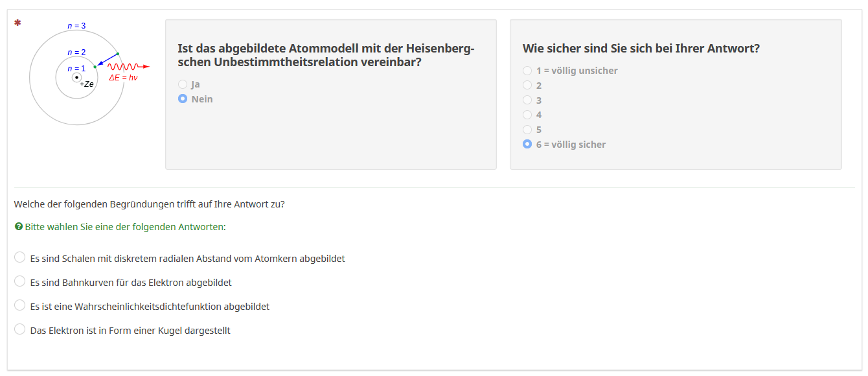Image resolution: width=868 pixels, height=376 pixels.
Task: Select reason 'Wahrscheinlichkeitsdichtefunktion abgebildet'
Action: point(20,306)
